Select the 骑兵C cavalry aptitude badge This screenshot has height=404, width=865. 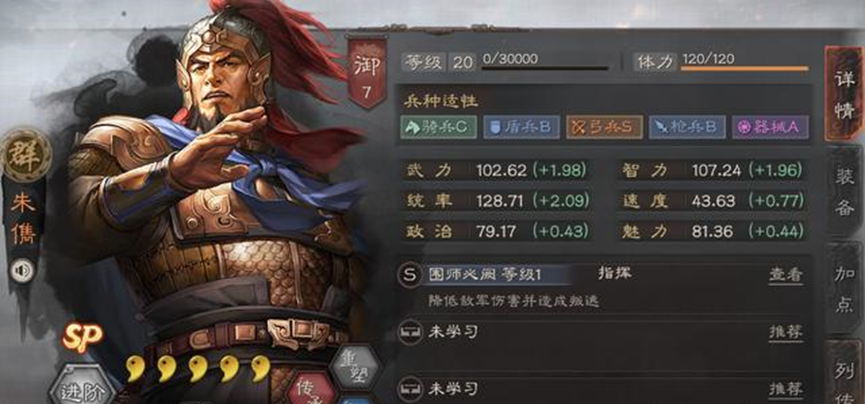tap(439, 127)
